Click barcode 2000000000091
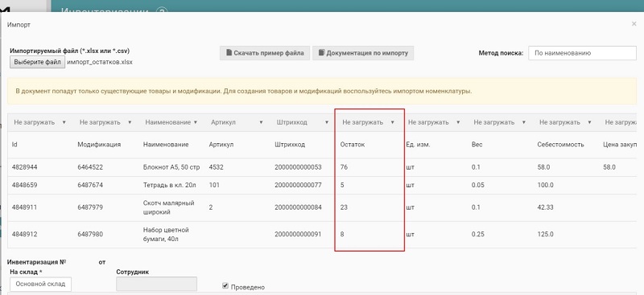 point(298,234)
